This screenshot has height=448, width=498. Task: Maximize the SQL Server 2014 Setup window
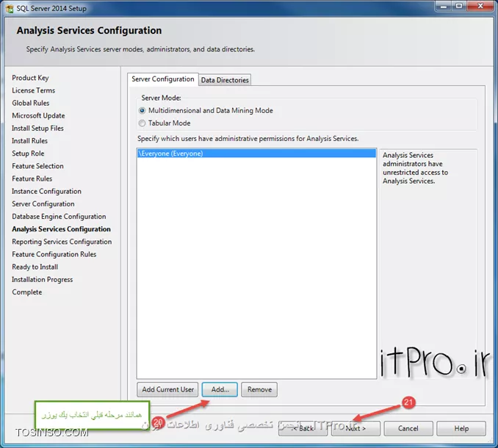click(459, 6)
